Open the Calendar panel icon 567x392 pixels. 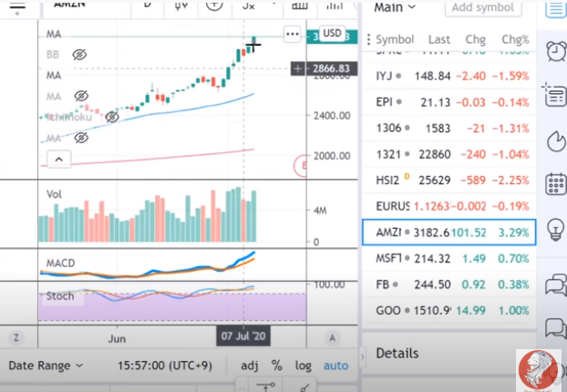pyautogui.click(x=556, y=184)
